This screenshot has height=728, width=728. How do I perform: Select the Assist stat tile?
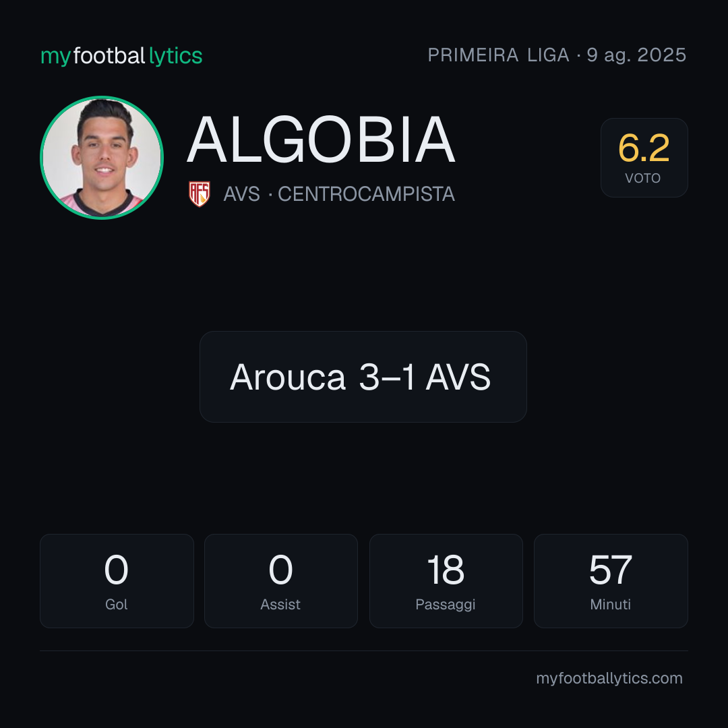coord(281,581)
